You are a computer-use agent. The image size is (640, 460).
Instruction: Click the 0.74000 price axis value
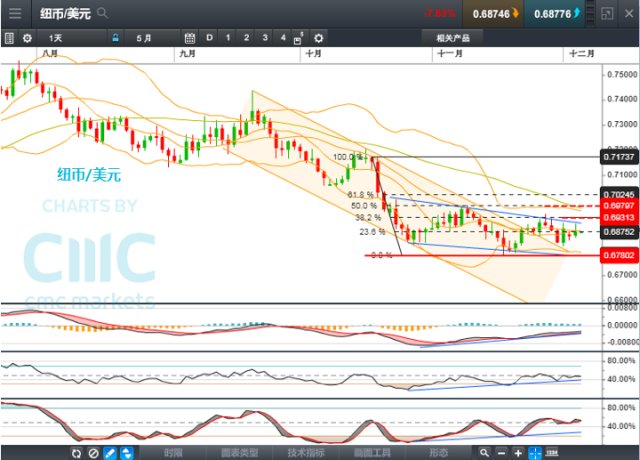[622, 99]
